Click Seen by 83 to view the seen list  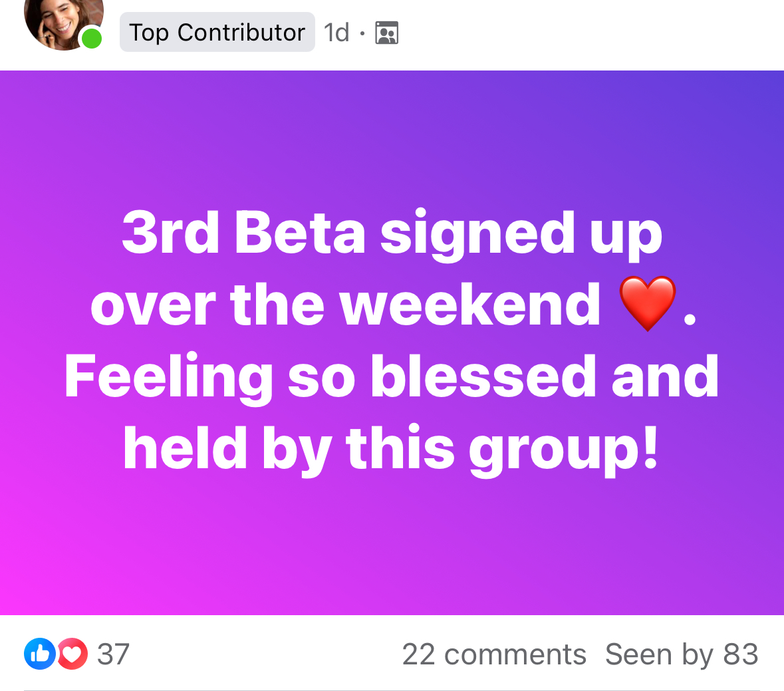tap(681, 654)
